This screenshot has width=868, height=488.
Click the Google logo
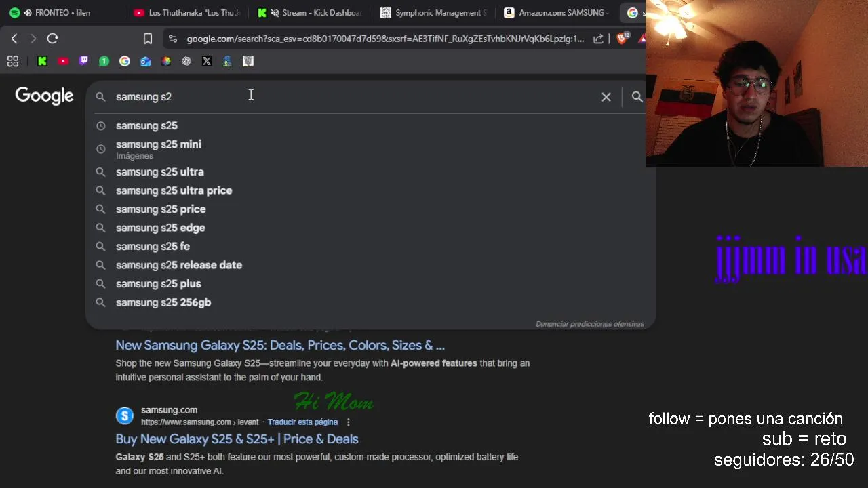[x=44, y=96]
